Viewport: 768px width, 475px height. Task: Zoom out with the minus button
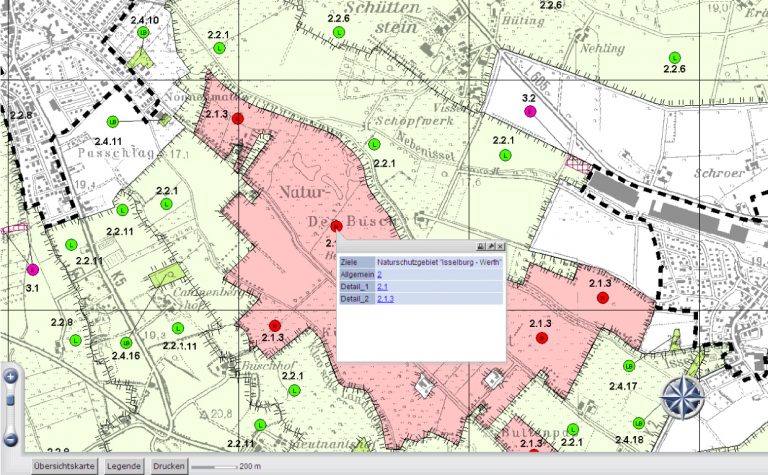point(10,439)
